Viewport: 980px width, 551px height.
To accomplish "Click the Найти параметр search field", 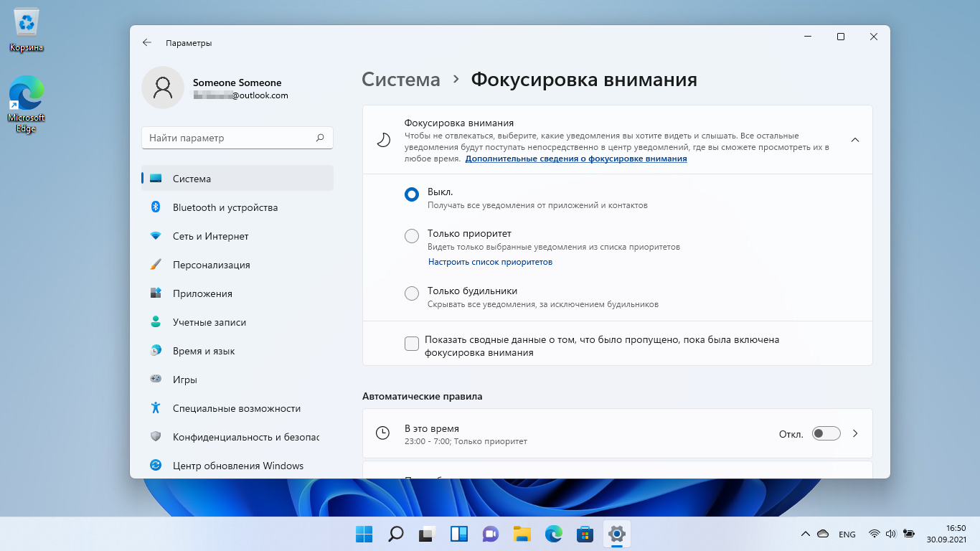I will pos(237,138).
